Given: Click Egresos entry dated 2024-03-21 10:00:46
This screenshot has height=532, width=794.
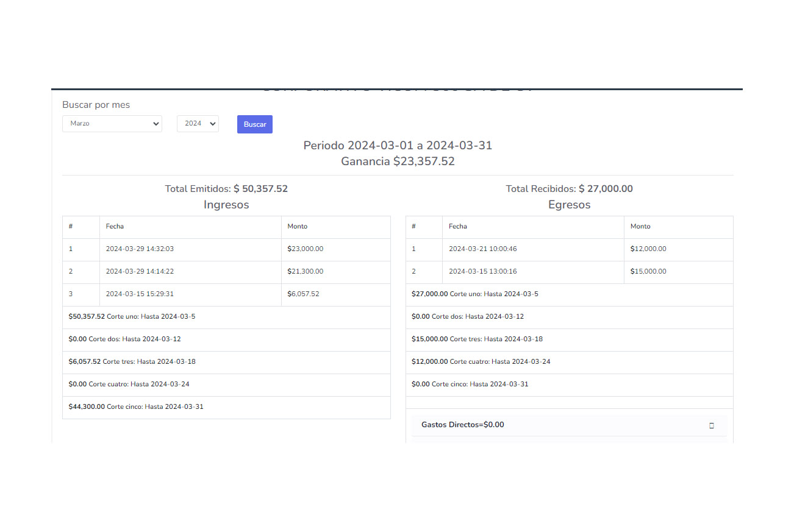Looking at the screenshot, I should tap(482, 249).
